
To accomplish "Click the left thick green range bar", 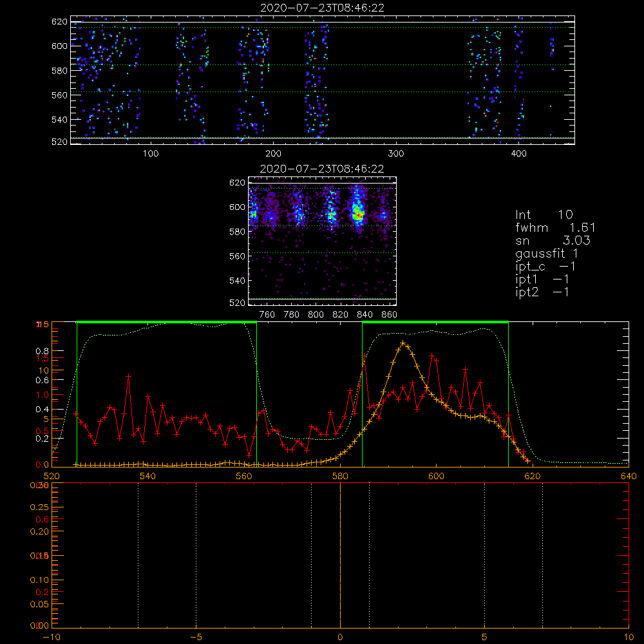I will (x=167, y=322).
